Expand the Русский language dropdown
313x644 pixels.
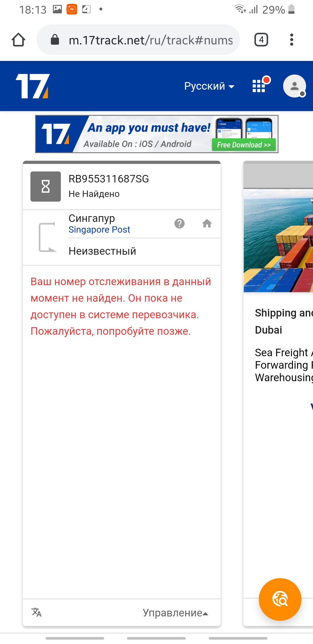click(209, 86)
